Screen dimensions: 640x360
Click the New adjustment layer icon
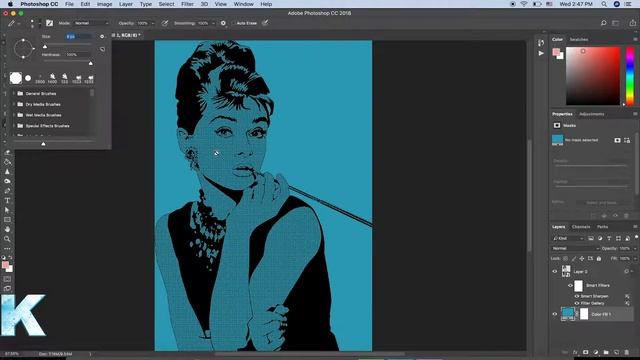click(596, 352)
